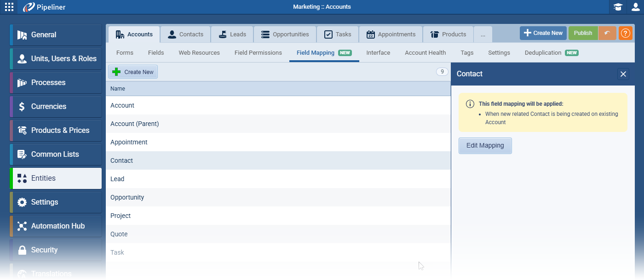Screen dimensions: 644x280
Task: Open the Field Permissions sub-tab
Action: tap(258, 53)
